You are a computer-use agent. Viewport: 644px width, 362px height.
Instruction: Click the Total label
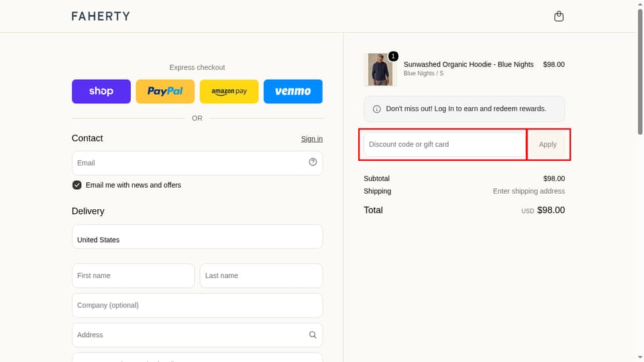373,210
